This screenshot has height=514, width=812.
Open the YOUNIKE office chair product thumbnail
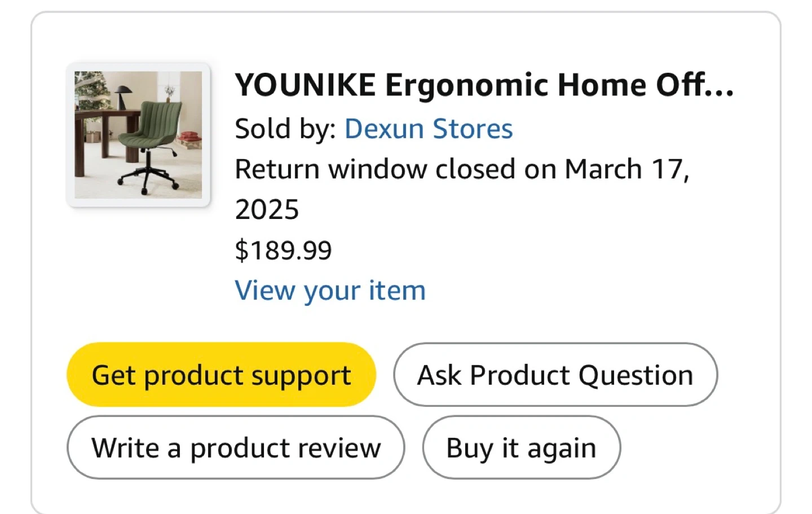point(138,135)
